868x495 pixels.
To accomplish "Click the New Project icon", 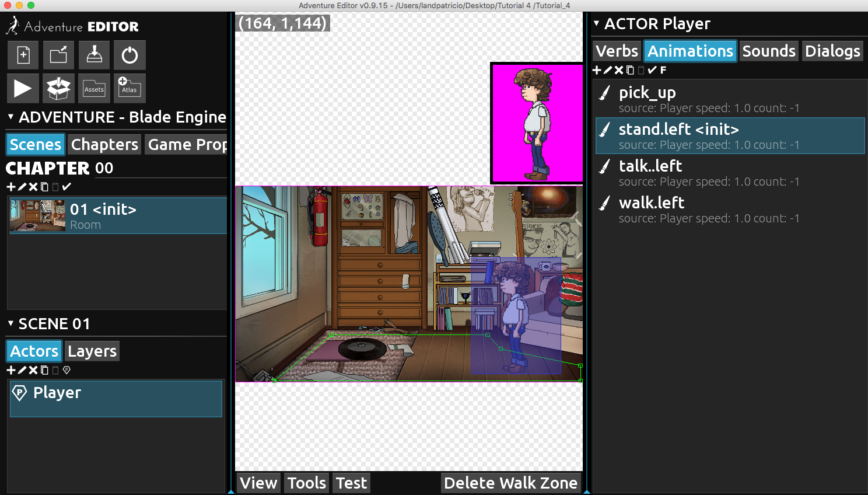I will [23, 55].
